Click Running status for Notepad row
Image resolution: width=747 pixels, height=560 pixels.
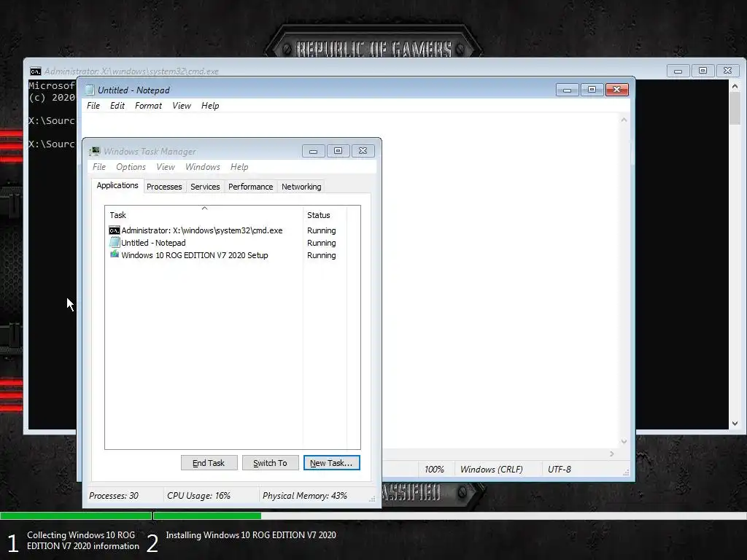[x=322, y=243]
